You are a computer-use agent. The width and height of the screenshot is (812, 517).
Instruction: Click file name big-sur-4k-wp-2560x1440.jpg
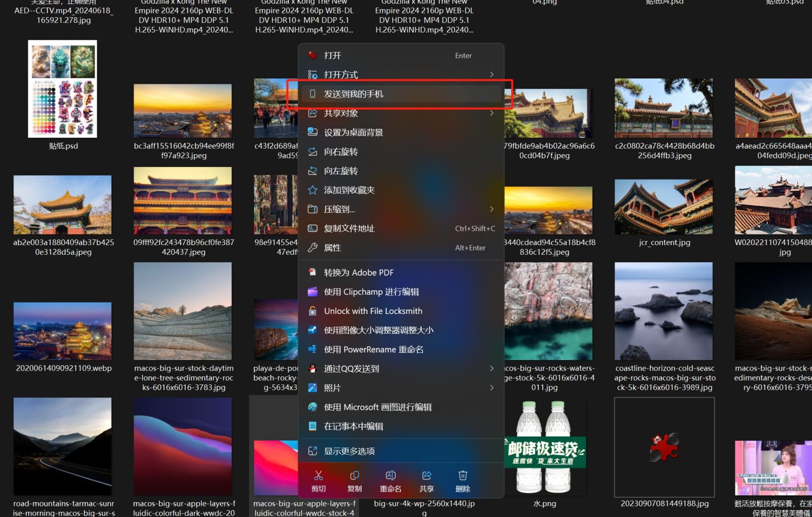pos(424,508)
